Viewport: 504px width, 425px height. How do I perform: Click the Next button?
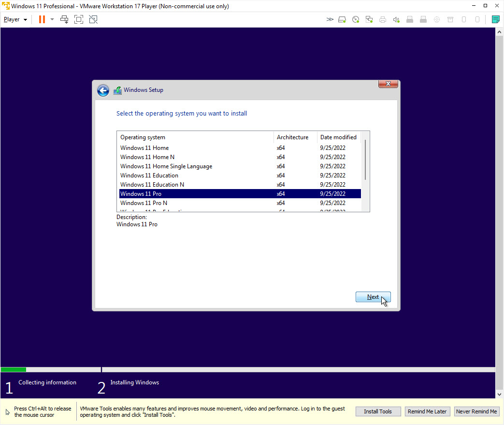coord(373,297)
